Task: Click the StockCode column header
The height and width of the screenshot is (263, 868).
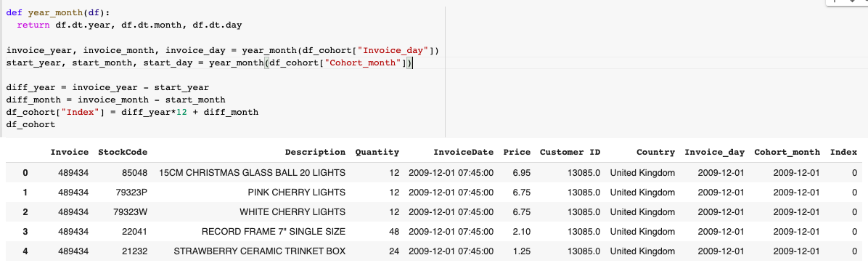Action: [123, 152]
